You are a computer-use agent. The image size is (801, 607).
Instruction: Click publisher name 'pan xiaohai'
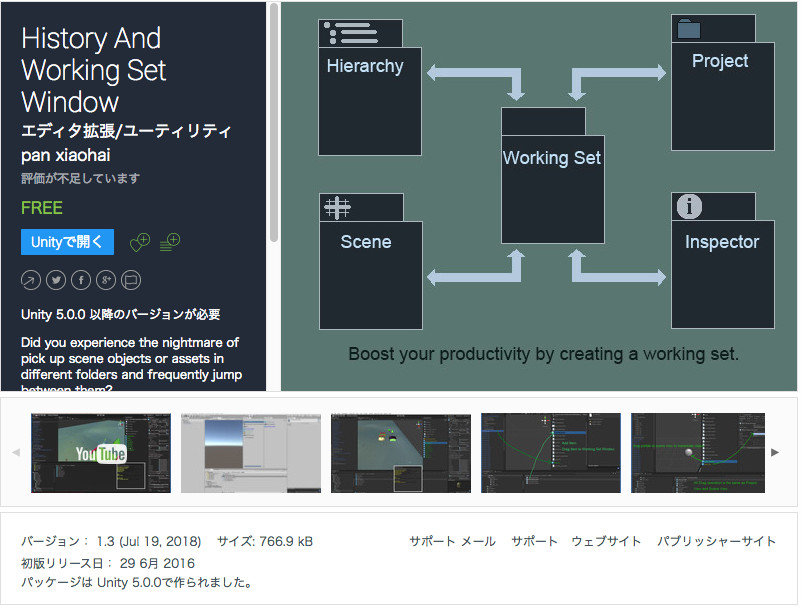point(65,155)
